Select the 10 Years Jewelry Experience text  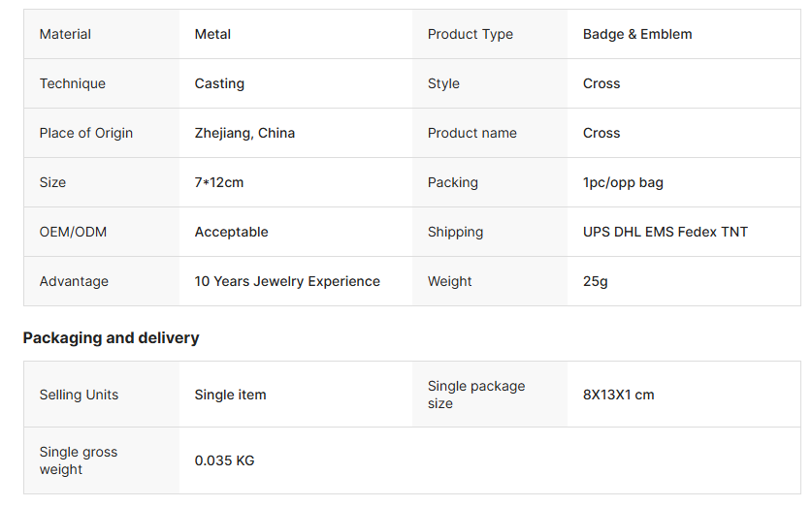[x=287, y=281]
